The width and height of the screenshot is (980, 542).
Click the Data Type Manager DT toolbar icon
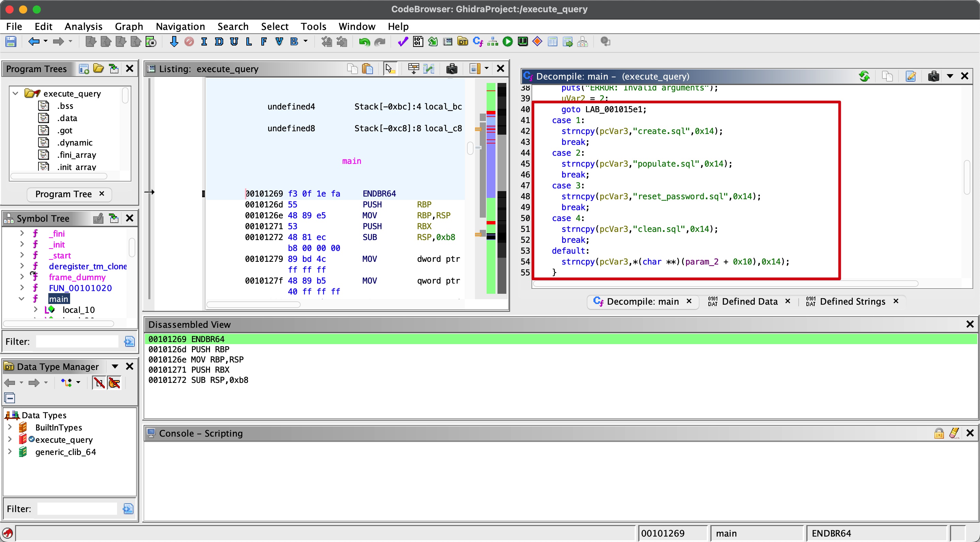pos(463,41)
